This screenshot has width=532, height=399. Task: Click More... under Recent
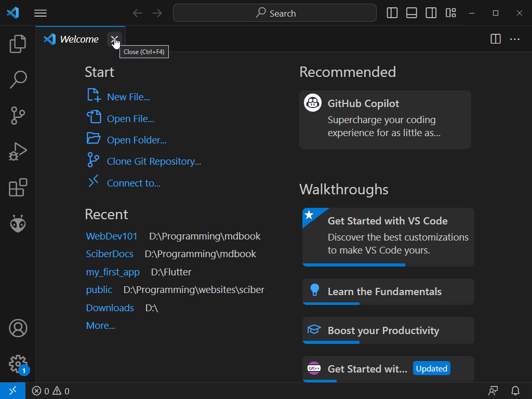pos(100,326)
